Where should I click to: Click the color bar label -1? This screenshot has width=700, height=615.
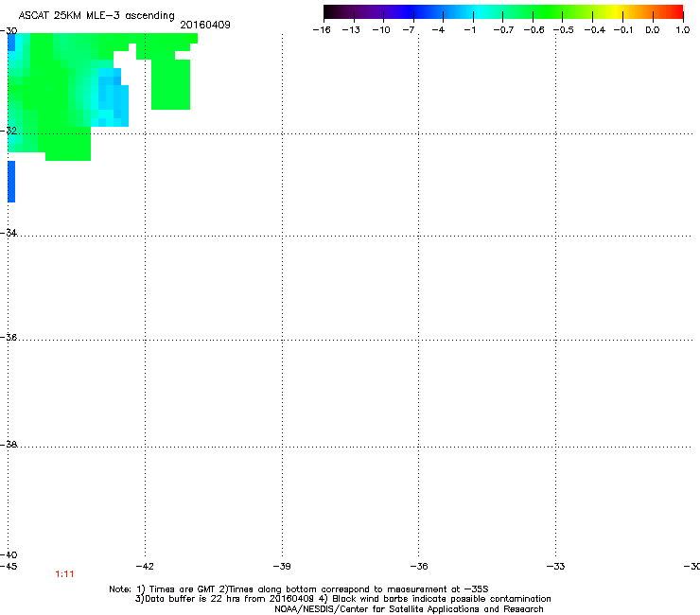(469, 30)
